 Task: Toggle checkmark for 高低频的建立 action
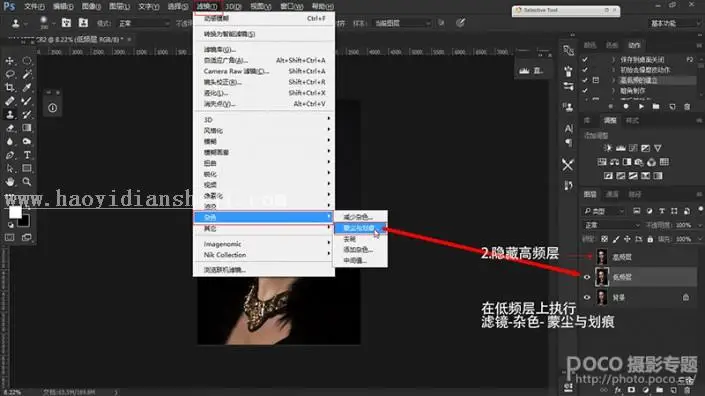(x=585, y=80)
